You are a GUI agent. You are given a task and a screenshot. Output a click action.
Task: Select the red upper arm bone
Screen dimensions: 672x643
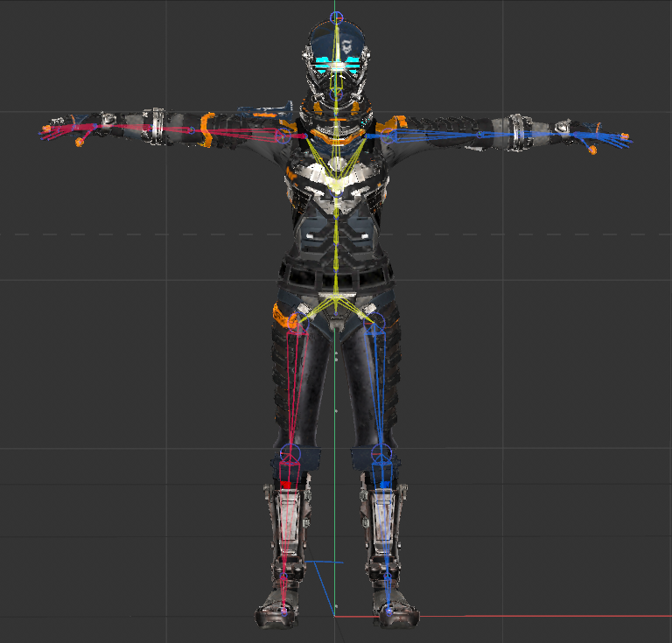point(238,133)
